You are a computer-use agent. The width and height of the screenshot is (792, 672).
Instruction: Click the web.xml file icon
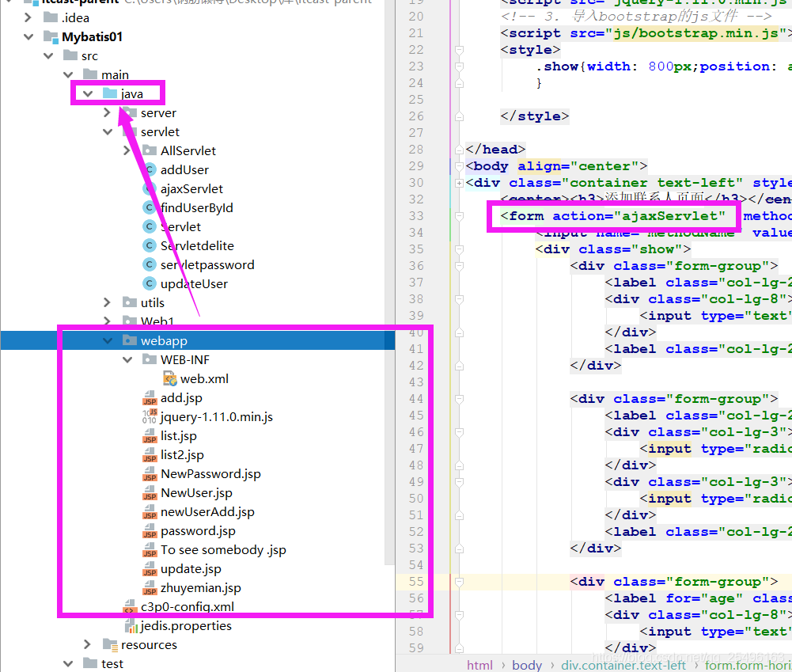pos(170,378)
